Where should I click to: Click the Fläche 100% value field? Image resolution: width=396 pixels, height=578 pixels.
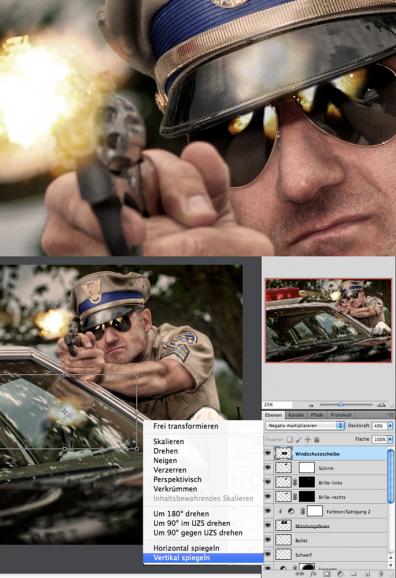379,439
